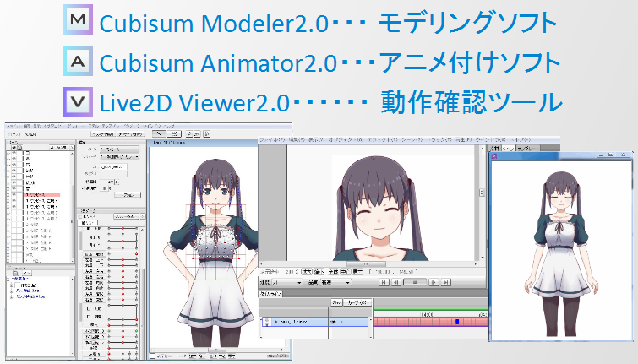Viewport: 638px width, 364px height.
Task: Click the button below the Modeler properties fields
Action: [128, 195]
